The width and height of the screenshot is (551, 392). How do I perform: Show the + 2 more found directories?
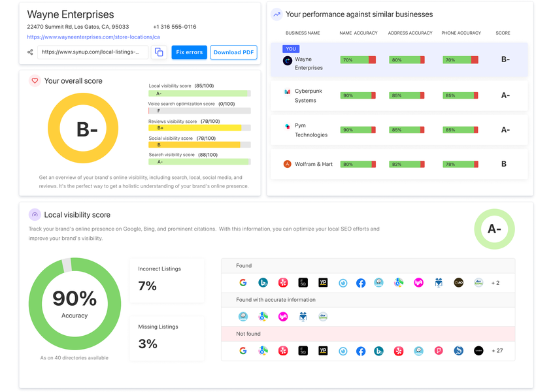click(495, 283)
